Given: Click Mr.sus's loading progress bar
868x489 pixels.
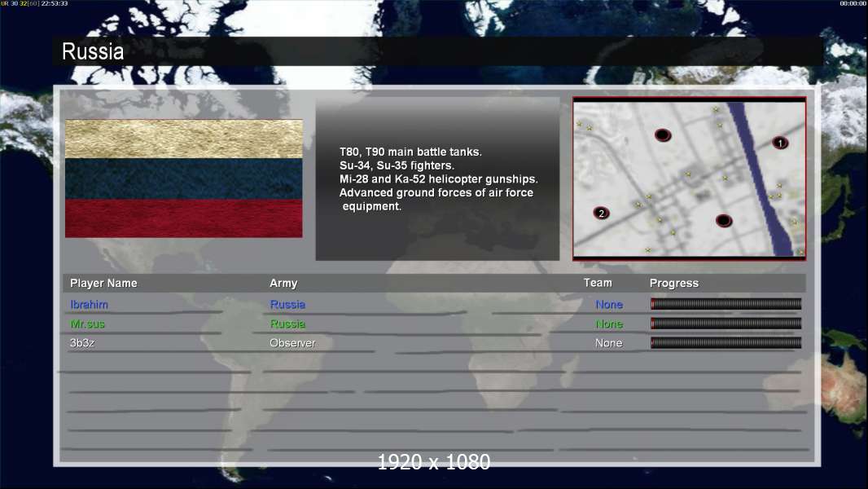Looking at the screenshot, I should point(726,324).
